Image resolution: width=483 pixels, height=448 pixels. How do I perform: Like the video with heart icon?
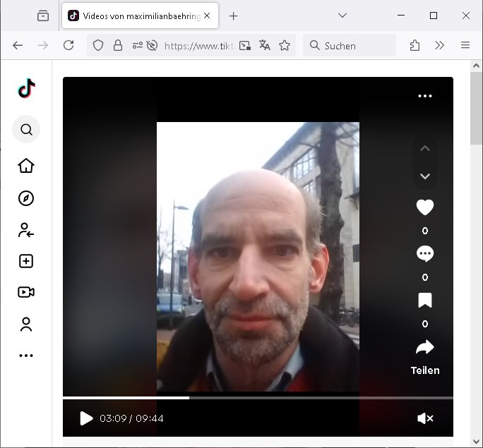click(424, 207)
